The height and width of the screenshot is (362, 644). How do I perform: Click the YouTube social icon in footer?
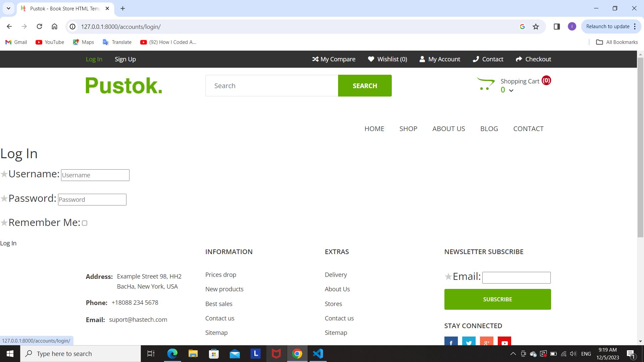[x=504, y=342]
